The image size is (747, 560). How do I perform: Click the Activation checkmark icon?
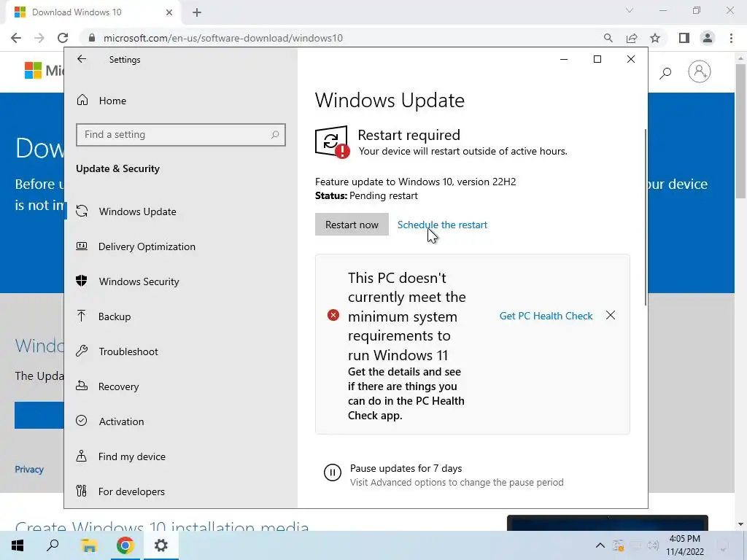click(82, 421)
